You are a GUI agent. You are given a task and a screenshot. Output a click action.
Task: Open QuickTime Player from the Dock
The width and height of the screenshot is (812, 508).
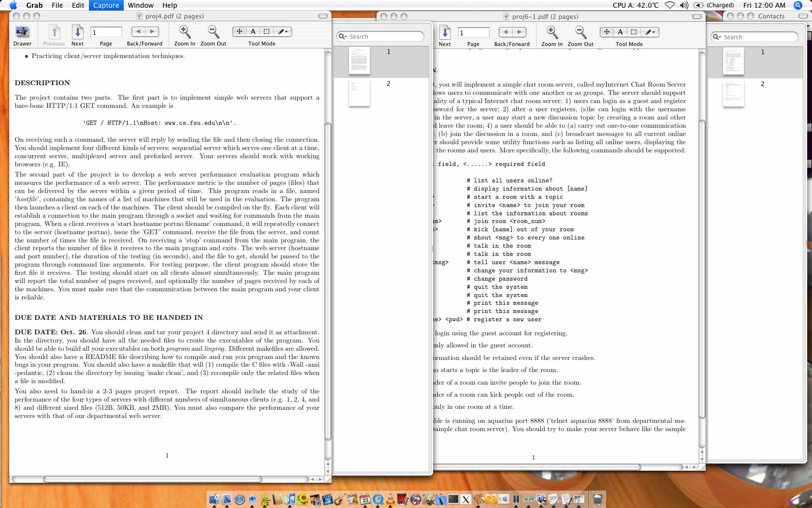(377, 499)
